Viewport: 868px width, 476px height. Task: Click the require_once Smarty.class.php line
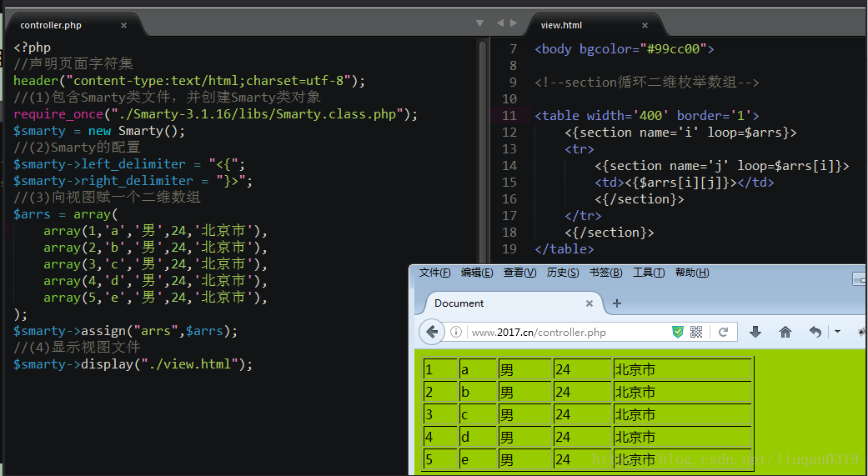(x=215, y=114)
